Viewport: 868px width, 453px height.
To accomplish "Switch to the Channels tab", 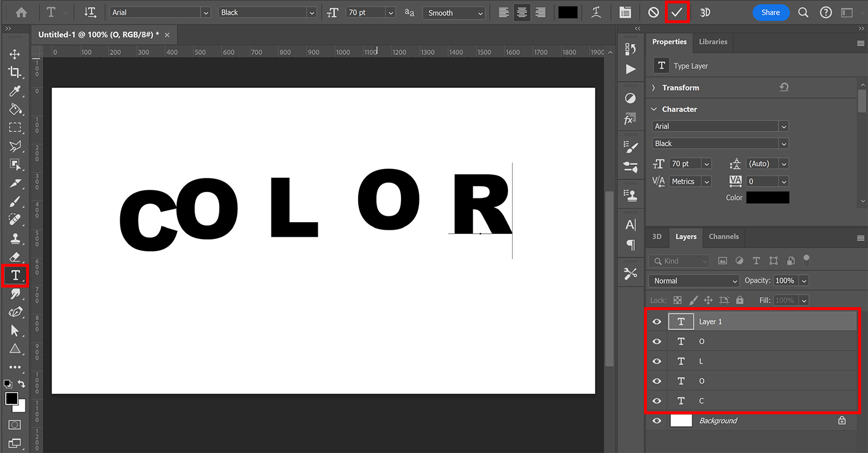I will coord(723,237).
